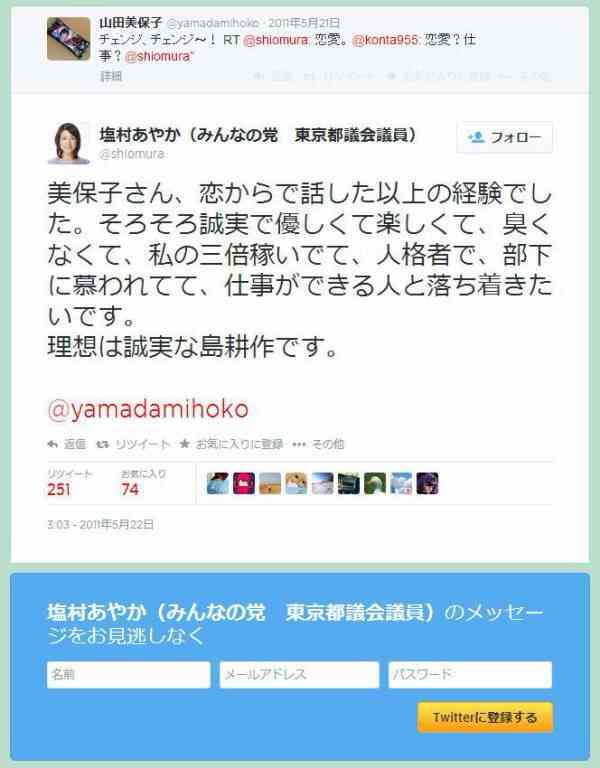Click the first retweeter avatar
Screen dimensions: 600x768
point(217,483)
